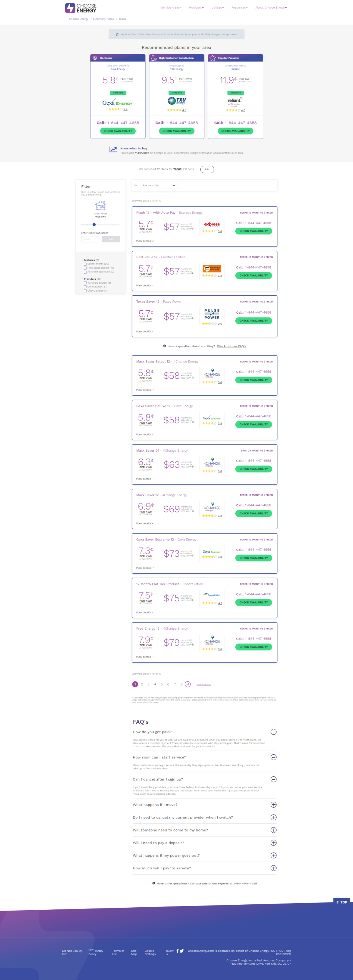Expand 'Will I need to pay a deposit?' plus icon
The image size is (353, 980).
pyautogui.click(x=273, y=843)
